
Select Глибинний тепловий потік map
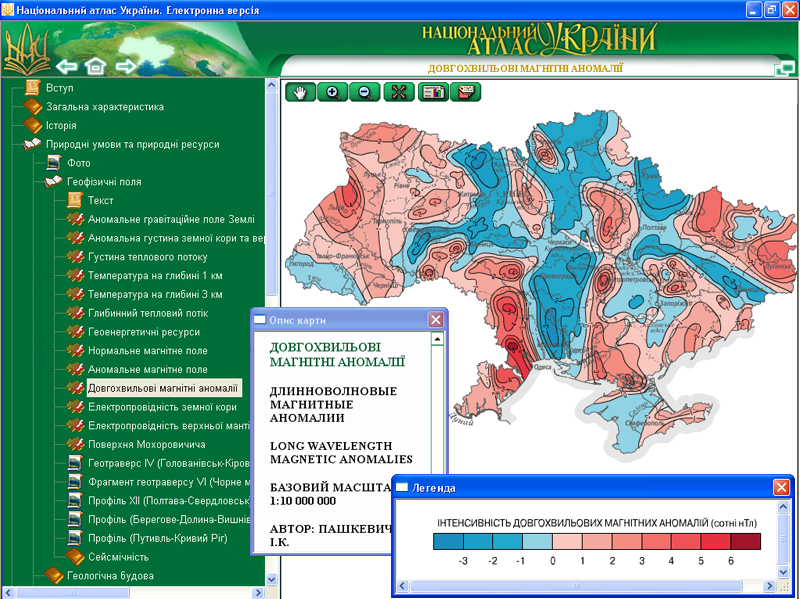[x=148, y=313]
